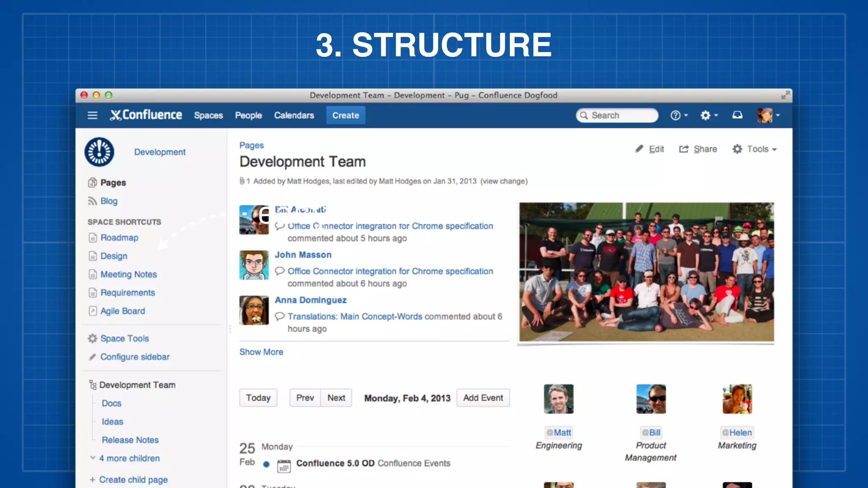Screen dimensions: 868x488
Task: Click into the Search field
Action: 617,115
